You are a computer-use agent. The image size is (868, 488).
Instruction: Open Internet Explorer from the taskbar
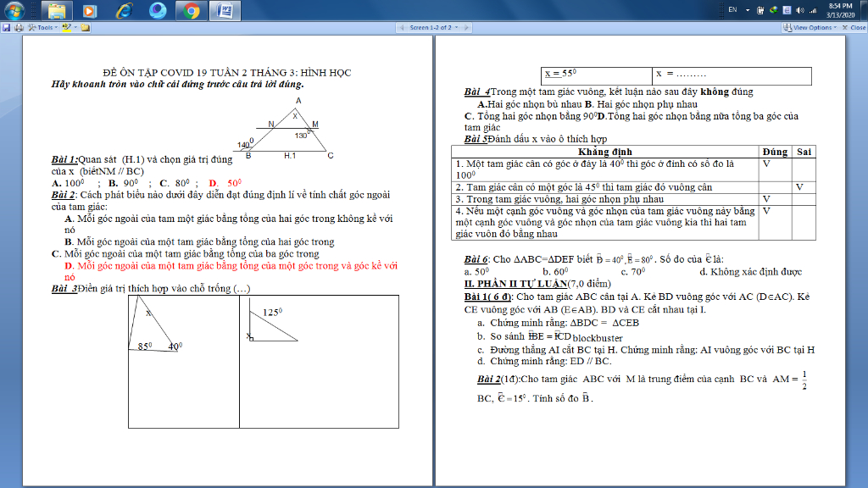click(124, 10)
